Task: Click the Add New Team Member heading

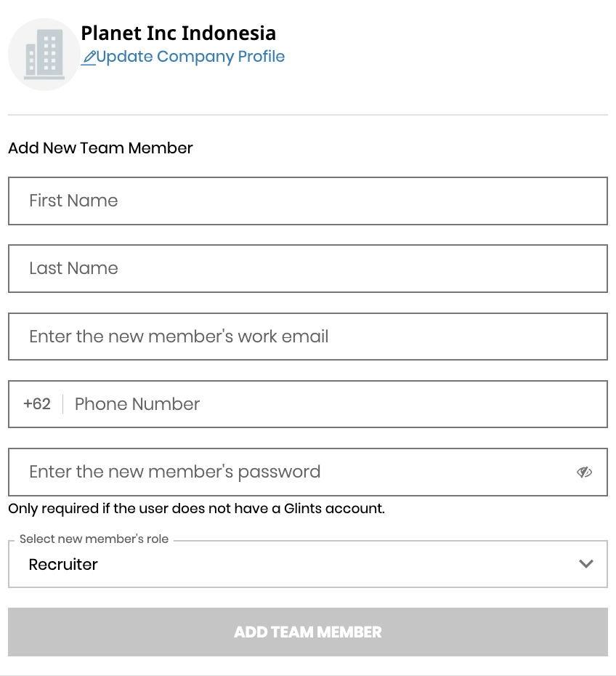Action: click(x=100, y=148)
